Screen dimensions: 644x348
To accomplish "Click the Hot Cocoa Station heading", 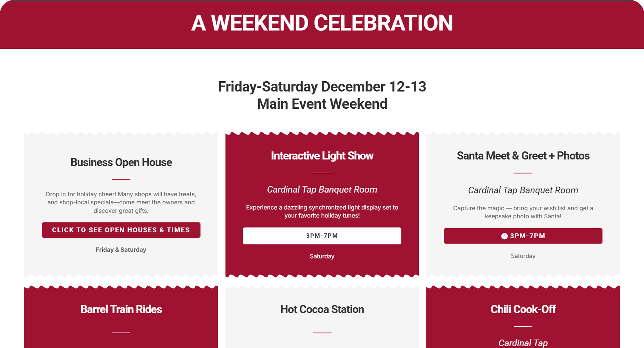I will click(322, 309).
